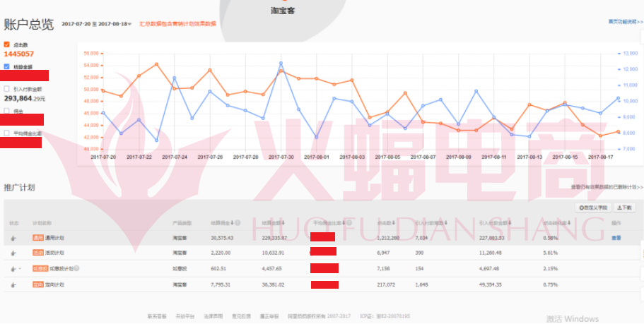The width and height of the screenshot is (644, 324).
Task: Click x-axis date label 2017-08-01
Action: pyautogui.click(x=316, y=157)
